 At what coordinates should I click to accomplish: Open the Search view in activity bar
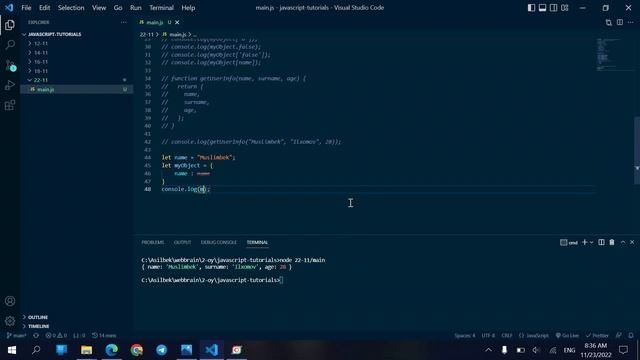(x=10, y=44)
